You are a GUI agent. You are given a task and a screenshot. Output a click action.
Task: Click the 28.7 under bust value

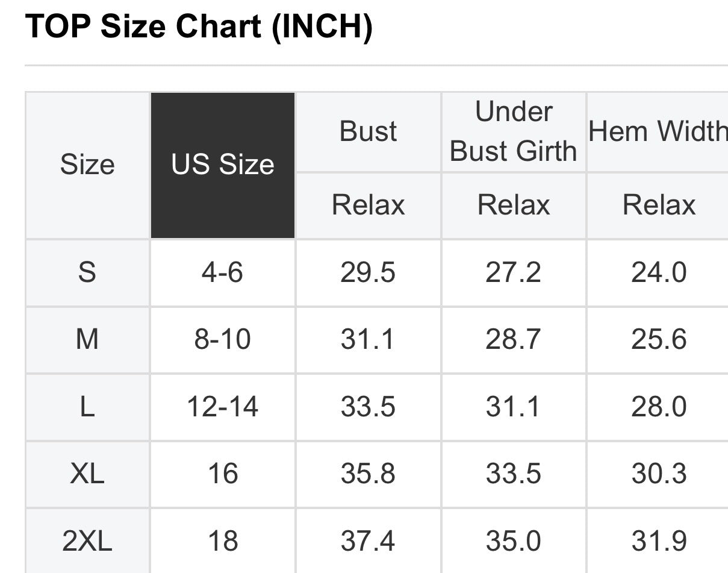(514, 340)
